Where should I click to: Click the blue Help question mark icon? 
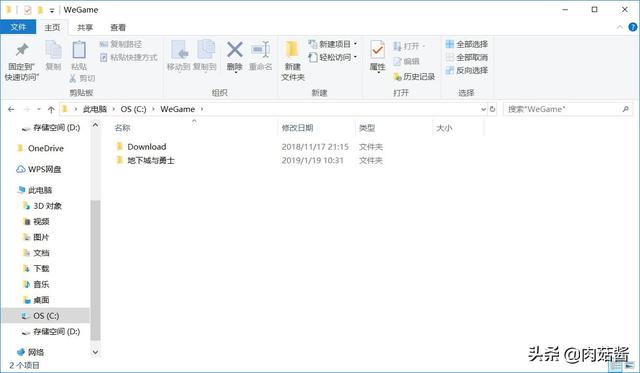[x=633, y=27]
